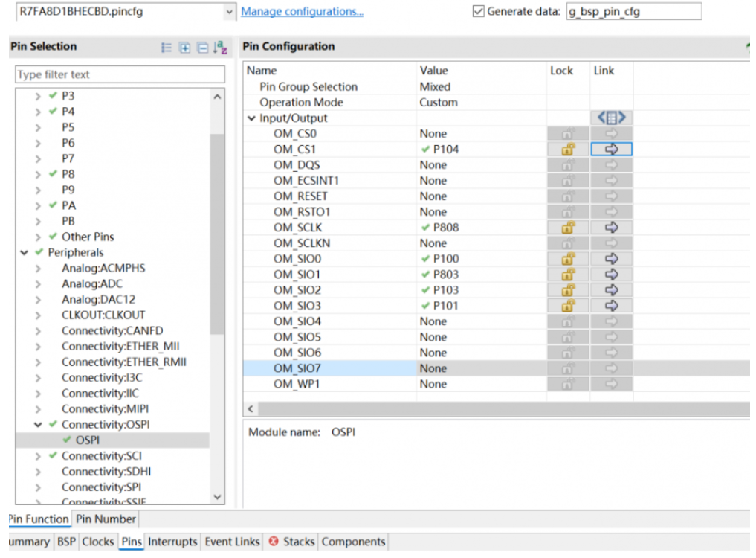
Task: Sort pin list alphabetically
Action: [x=220, y=48]
